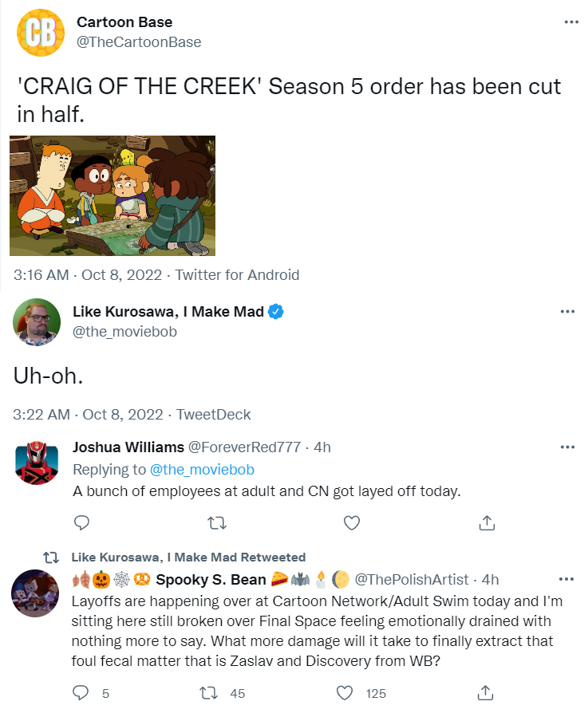Open more options on Joshua Williams' reply
This screenshot has height=721, width=588.
click(x=567, y=447)
